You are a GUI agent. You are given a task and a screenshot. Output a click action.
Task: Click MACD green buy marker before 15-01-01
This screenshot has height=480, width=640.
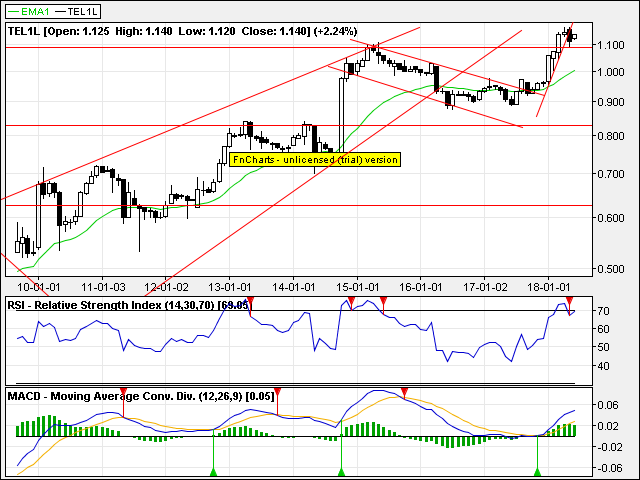pyautogui.click(x=342, y=472)
